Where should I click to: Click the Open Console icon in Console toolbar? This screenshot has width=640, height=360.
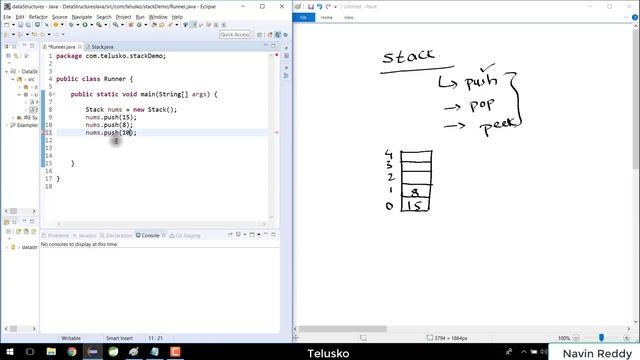click(x=252, y=235)
